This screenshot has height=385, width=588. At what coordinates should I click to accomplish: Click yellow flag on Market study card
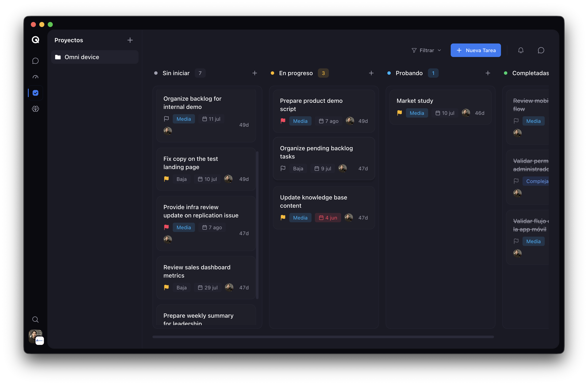tap(399, 113)
